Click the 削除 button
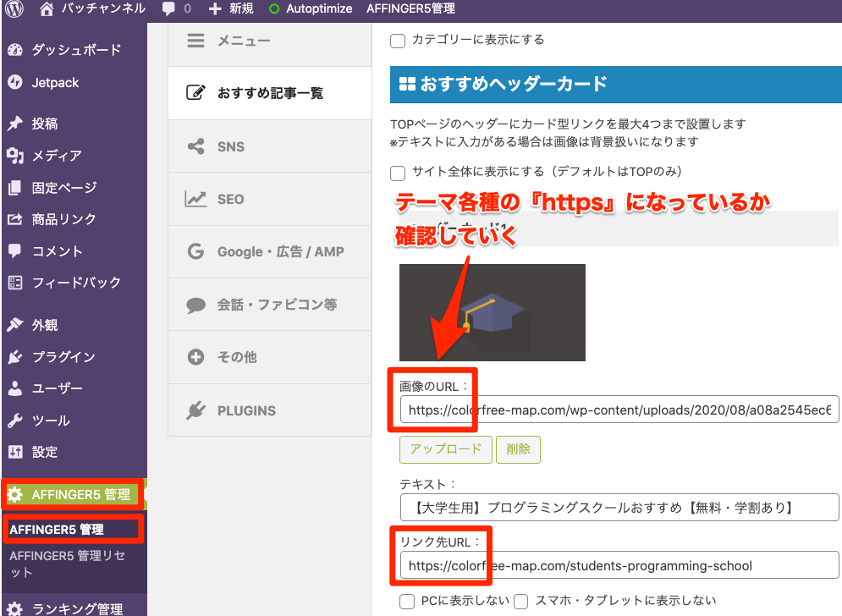 pos(518,449)
